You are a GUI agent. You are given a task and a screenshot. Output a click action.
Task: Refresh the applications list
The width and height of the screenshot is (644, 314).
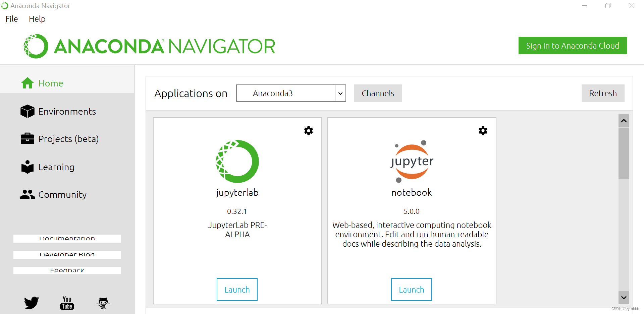pyautogui.click(x=603, y=93)
